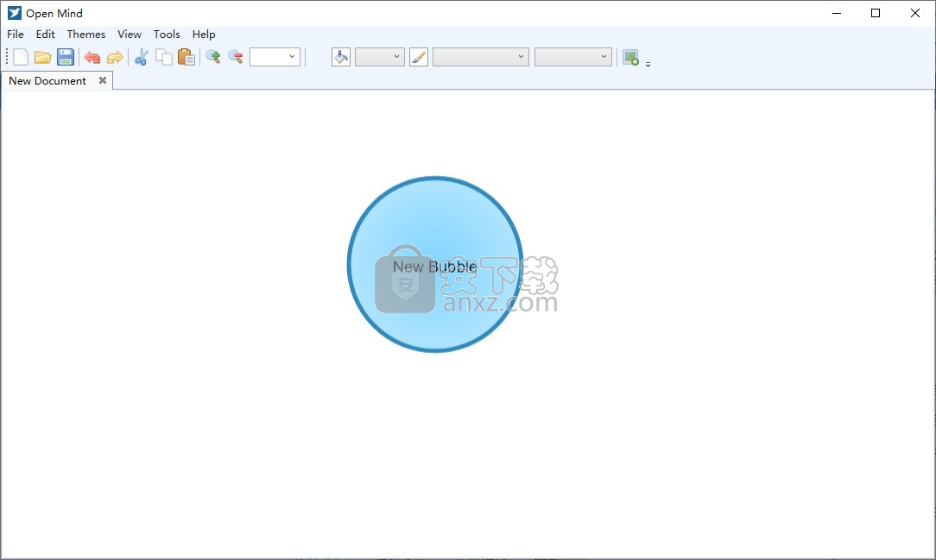Create a new document from toolbar
Image resolution: width=936 pixels, height=560 pixels.
coord(21,57)
